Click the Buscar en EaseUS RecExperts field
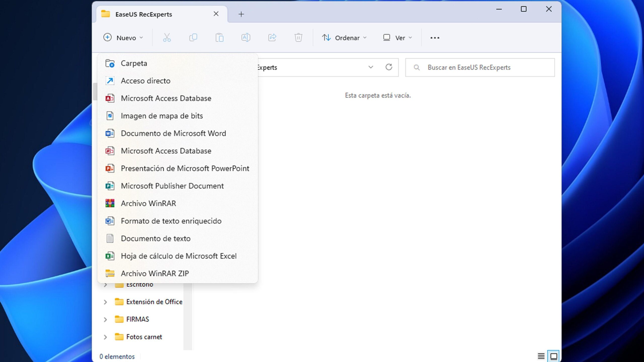The height and width of the screenshot is (362, 644). 480,67
